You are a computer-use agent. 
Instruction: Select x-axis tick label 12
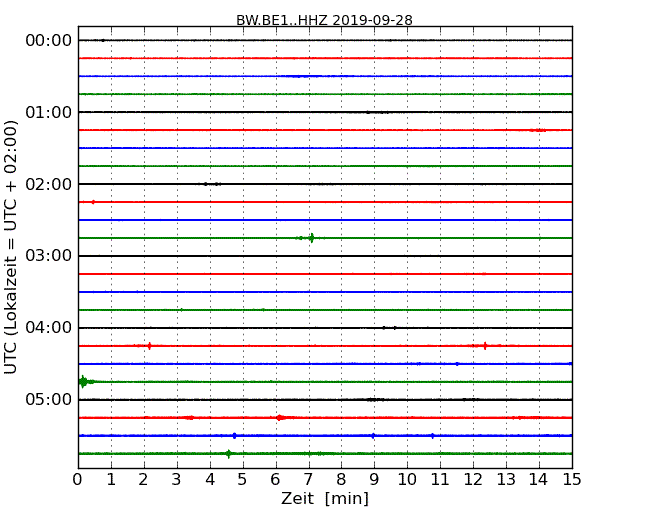coord(473,479)
